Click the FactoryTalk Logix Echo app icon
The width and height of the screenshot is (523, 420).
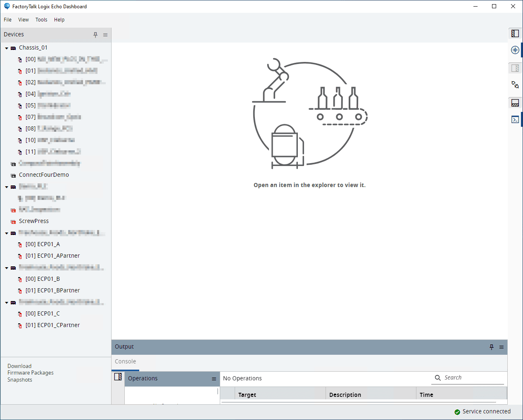point(7,6)
